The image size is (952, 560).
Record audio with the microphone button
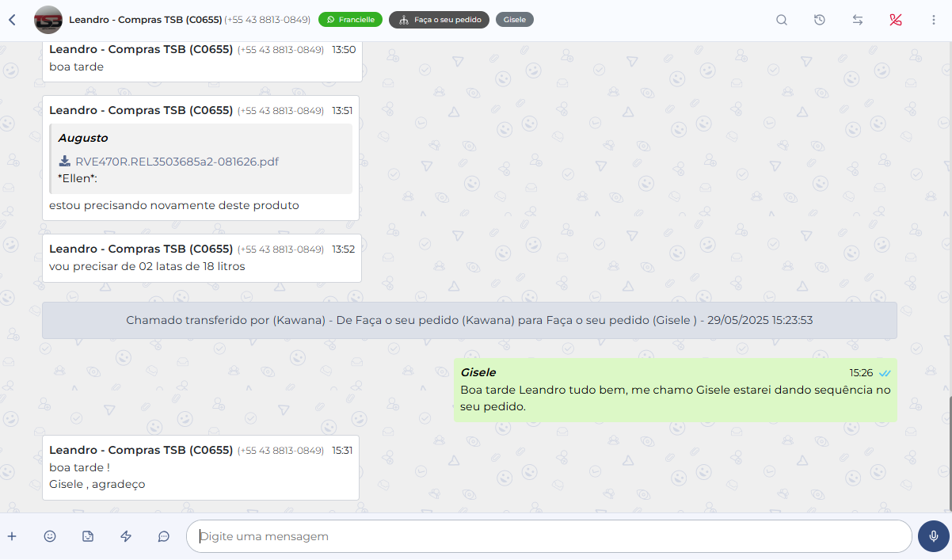click(x=934, y=536)
